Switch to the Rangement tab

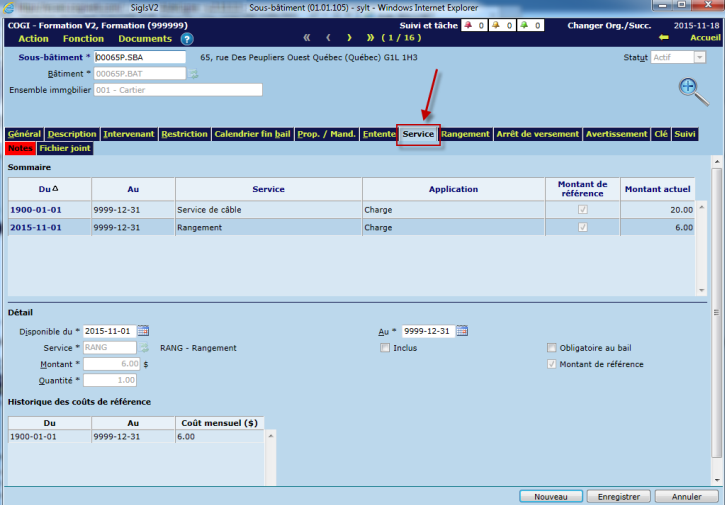tap(465, 134)
